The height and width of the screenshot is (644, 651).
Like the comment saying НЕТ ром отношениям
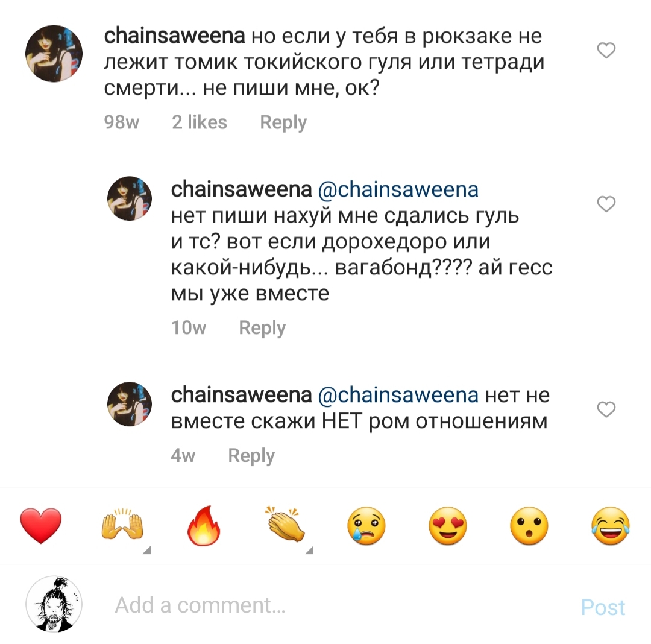pyautogui.click(x=606, y=410)
